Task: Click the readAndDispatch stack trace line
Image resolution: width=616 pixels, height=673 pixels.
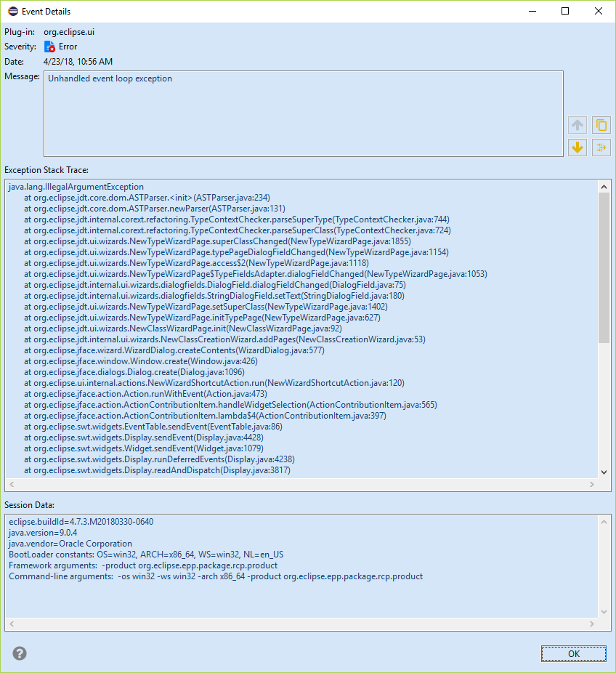Action: 158,470
